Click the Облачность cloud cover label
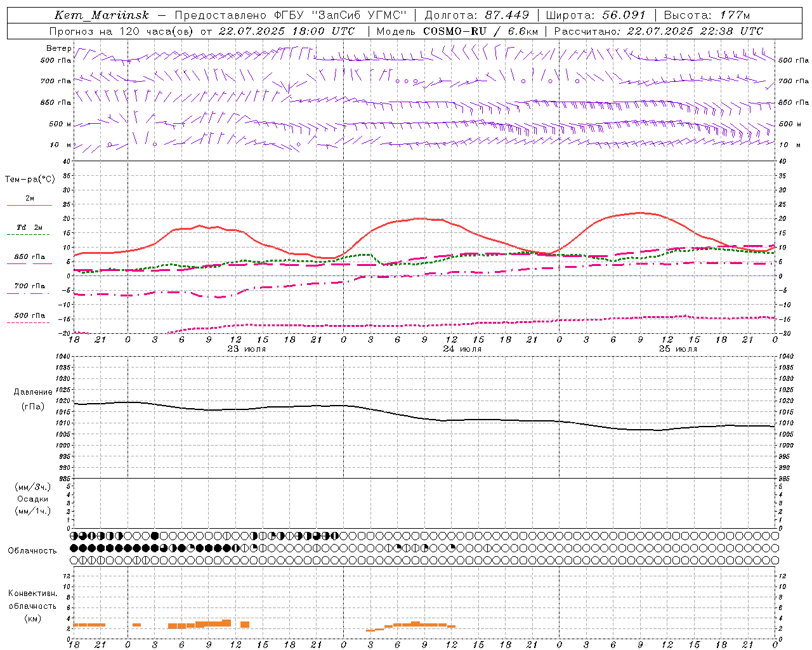 [32, 551]
